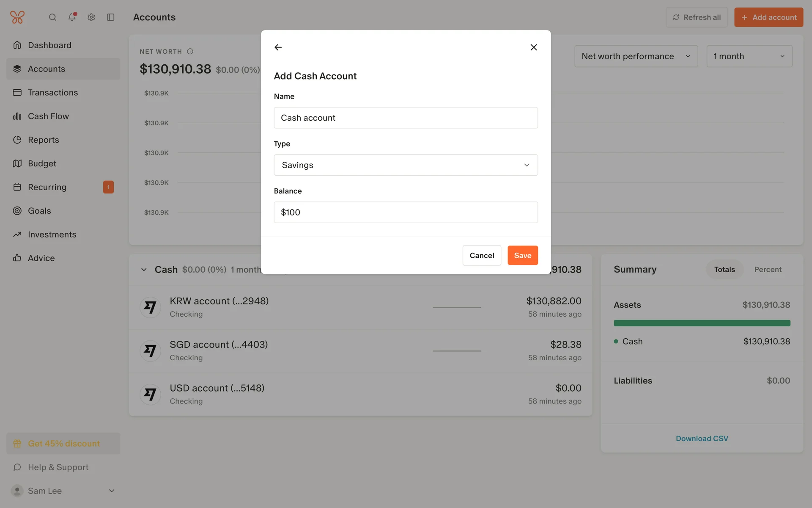
Task: Switch the summary view to Percent
Action: coord(768,270)
